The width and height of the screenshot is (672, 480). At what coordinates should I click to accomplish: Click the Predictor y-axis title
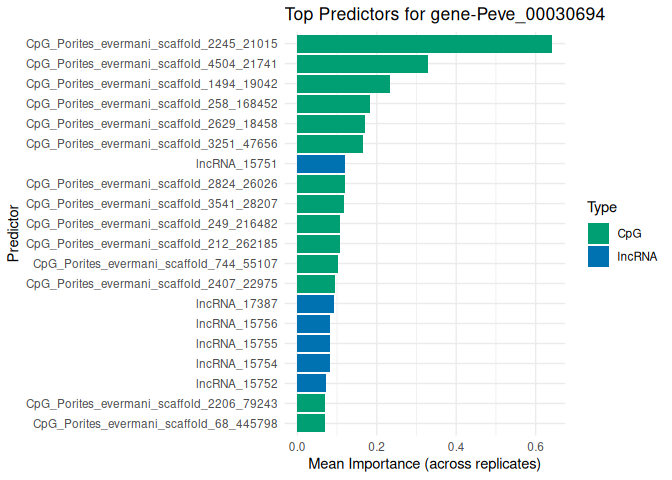click(13, 234)
